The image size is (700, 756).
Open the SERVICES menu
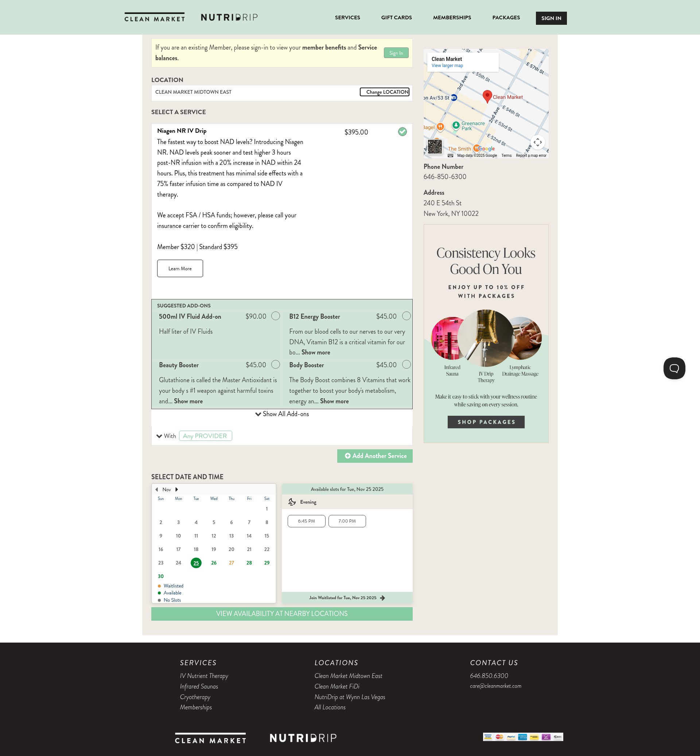[x=347, y=18]
